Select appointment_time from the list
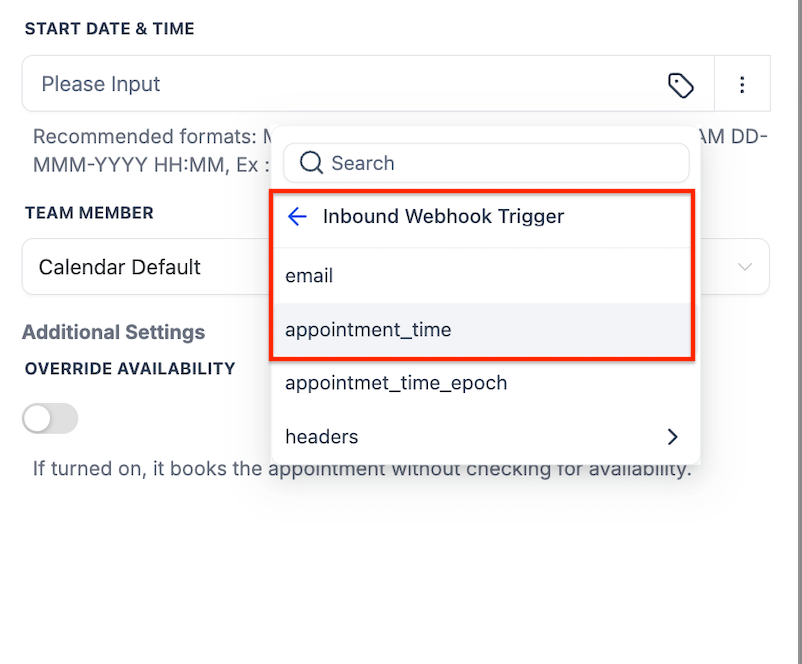The width and height of the screenshot is (802, 664). (x=368, y=330)
